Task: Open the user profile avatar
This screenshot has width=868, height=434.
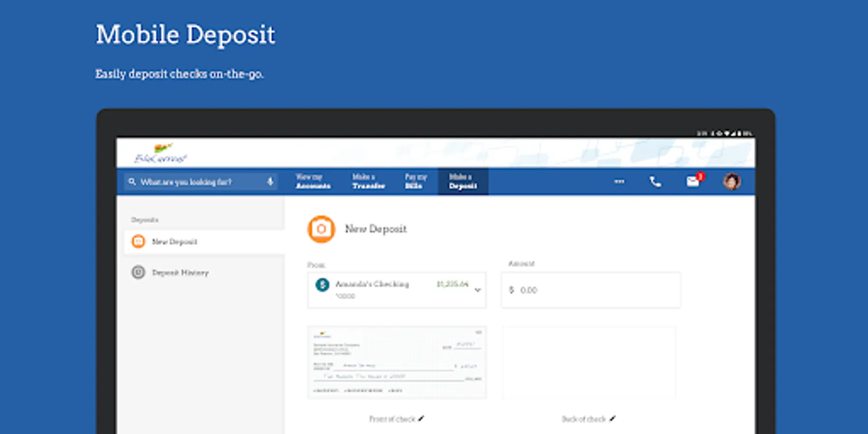Action: click(732, 181)
